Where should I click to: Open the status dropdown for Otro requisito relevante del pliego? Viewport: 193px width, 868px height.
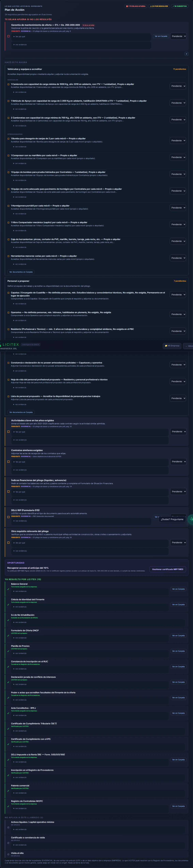[178, 542]
